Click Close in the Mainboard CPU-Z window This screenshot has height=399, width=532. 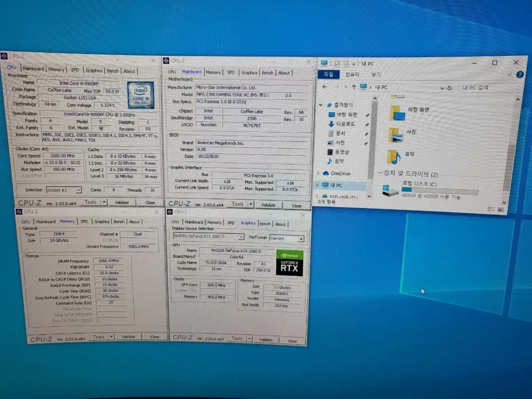click(x=297, y=206)
